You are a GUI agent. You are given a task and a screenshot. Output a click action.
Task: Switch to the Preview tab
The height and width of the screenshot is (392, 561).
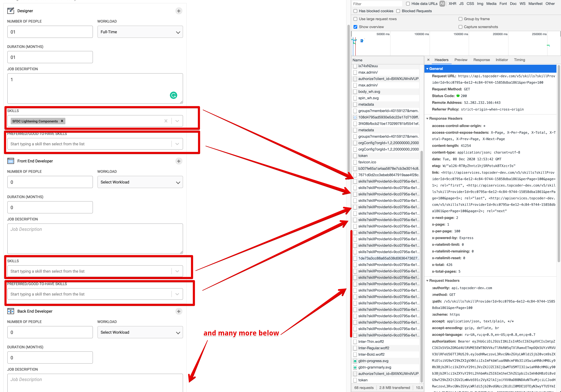point(461,60)
